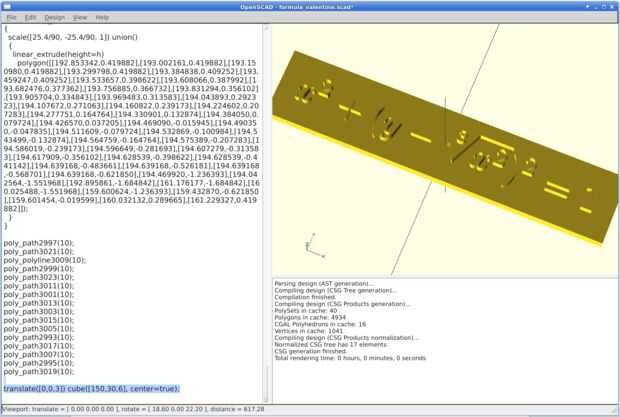Place cursor on linear_extrude(height=h) line
The height and width of the screenshot is (417, 620).
point(58,54)
